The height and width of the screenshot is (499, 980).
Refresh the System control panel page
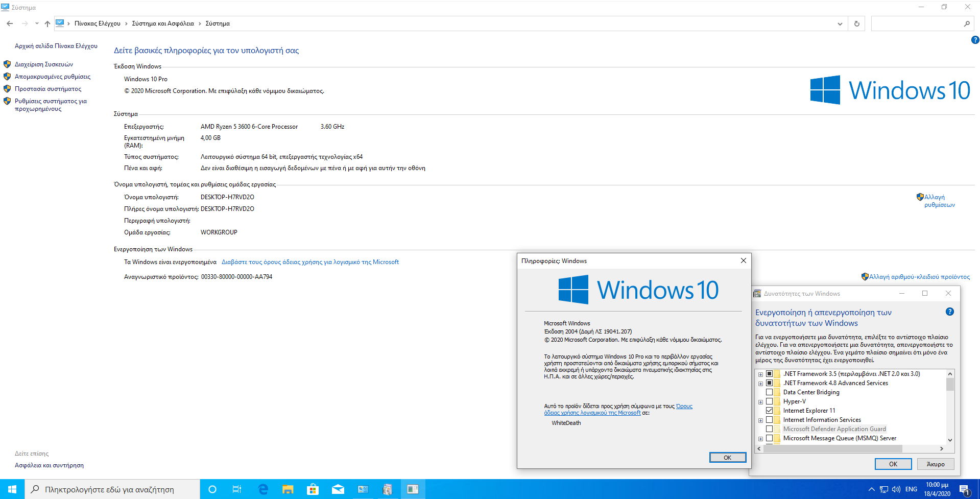point(856,23)
